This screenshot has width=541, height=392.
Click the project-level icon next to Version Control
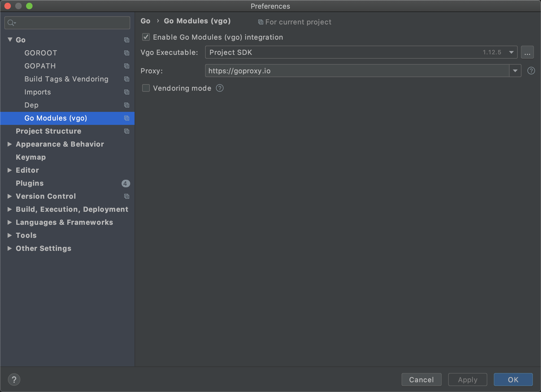126,196
